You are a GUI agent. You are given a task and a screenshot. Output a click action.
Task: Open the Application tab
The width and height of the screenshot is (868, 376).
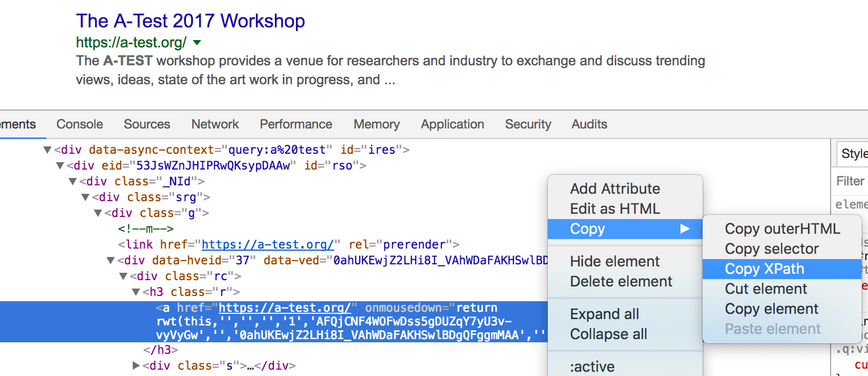(x=452, y=124)
